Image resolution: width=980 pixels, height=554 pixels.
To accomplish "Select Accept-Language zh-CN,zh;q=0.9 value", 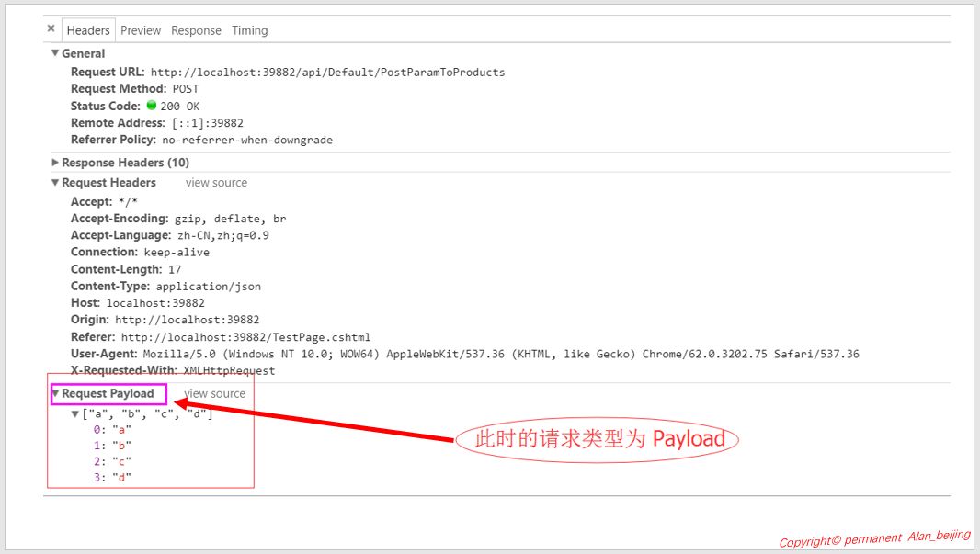I will (x=223, y=235).
